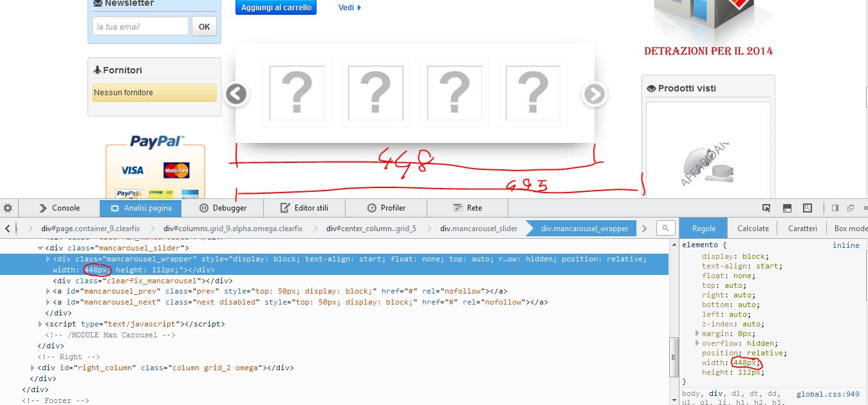The width and height of the screenshot is (868, 405).
Task: Expand the right_column div node
Action: tap(32, 368)
